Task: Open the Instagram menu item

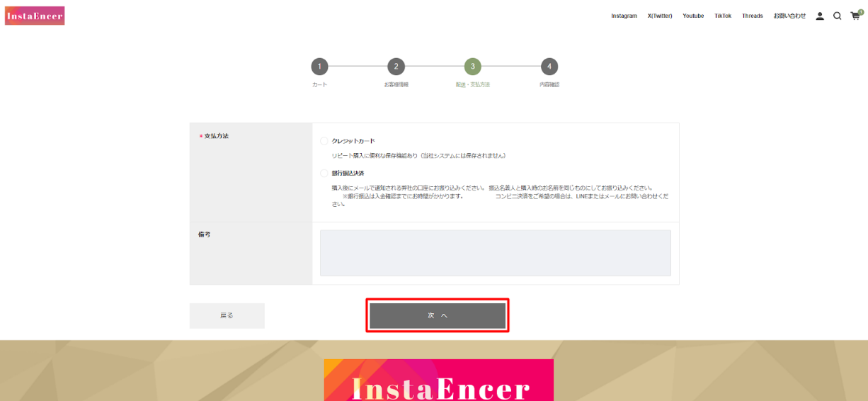Action: pos(624,16)
